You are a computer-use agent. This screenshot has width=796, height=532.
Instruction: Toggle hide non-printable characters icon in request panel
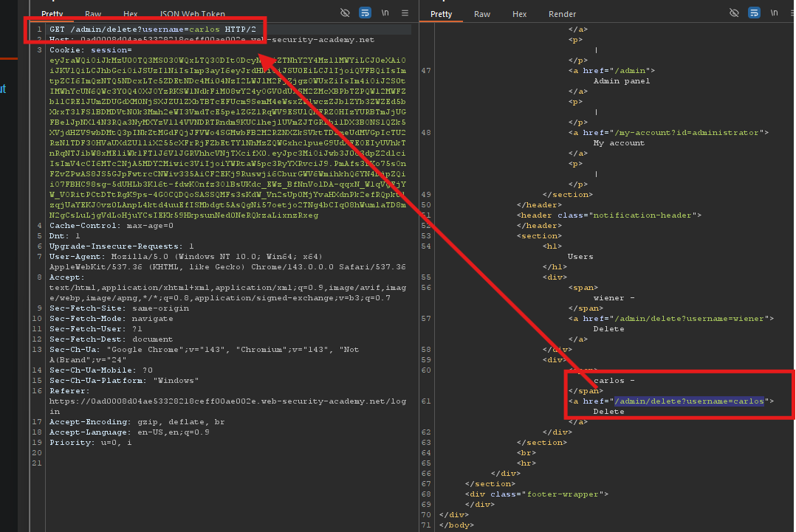(346, 13)
